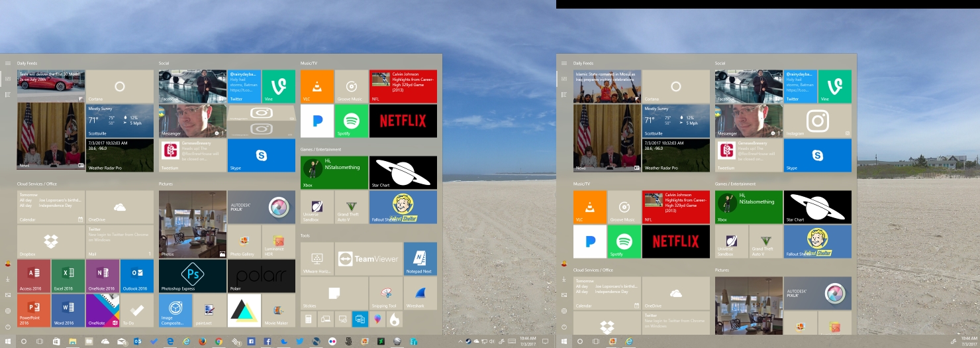Open Task View on left taskbar
Viewport: 980px width, 348px height.
(40, 341)
